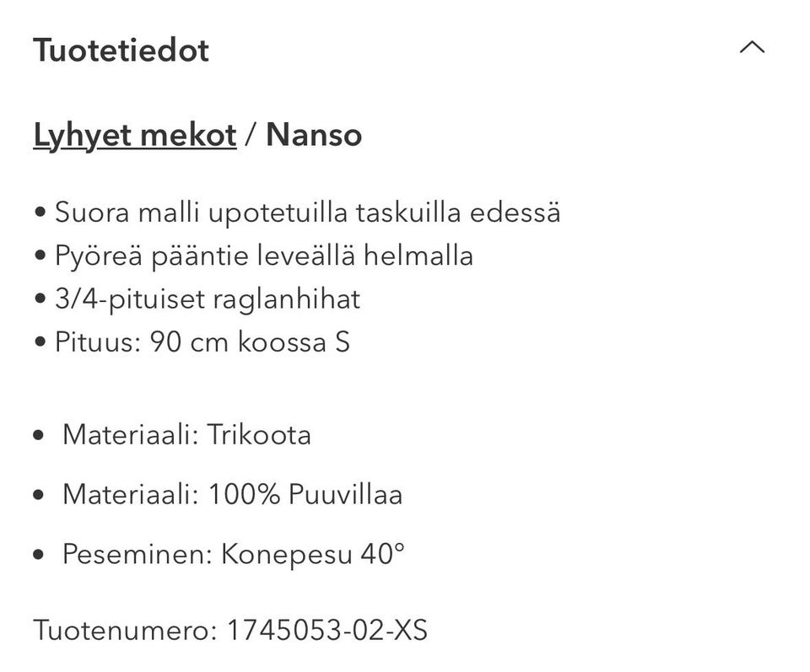The width and height of the screenshot is (810, 672).
Task: Click the 'Materiaali: Trikoota' list item
Action: [x=186, y=435]
